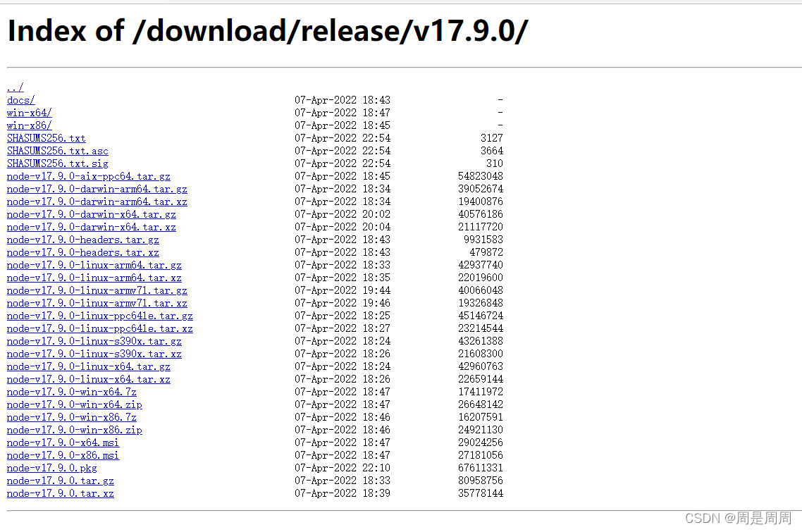Click node-v17.9.0-headers.tar.gz link
The image size is (802, 532).
coord(83,240)
